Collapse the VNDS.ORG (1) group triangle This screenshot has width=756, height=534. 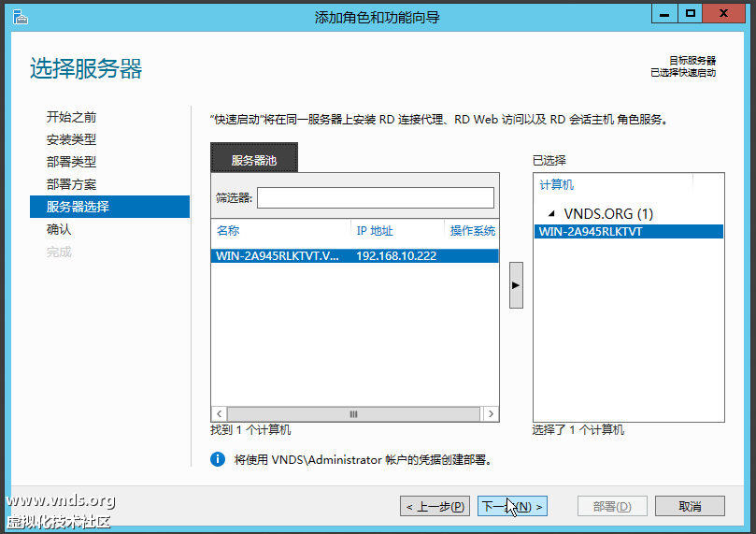pos(551,213)
